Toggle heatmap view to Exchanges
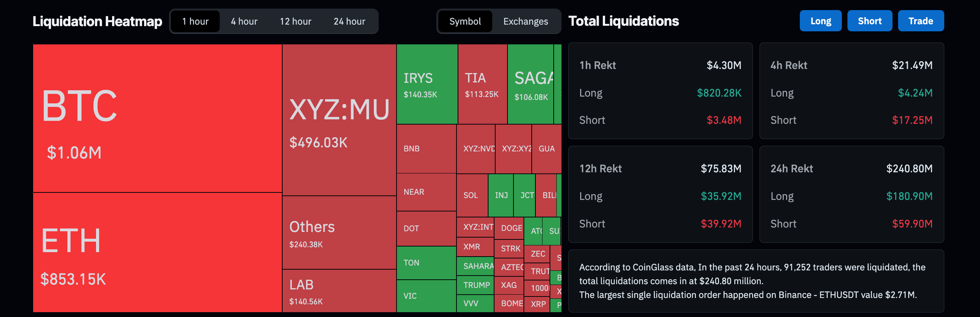Viewport: 980px width, 317px height. tap(525, 21)
